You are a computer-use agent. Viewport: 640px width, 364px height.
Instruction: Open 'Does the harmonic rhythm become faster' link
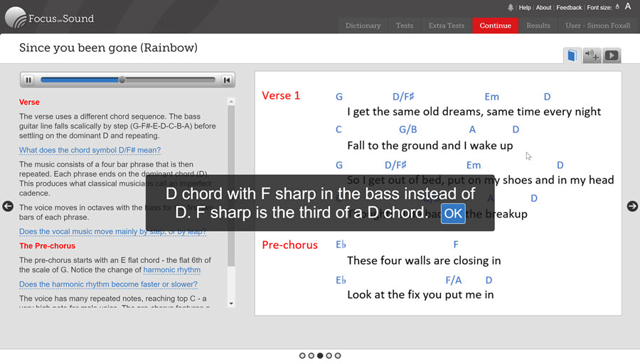[x=108, y=284]
